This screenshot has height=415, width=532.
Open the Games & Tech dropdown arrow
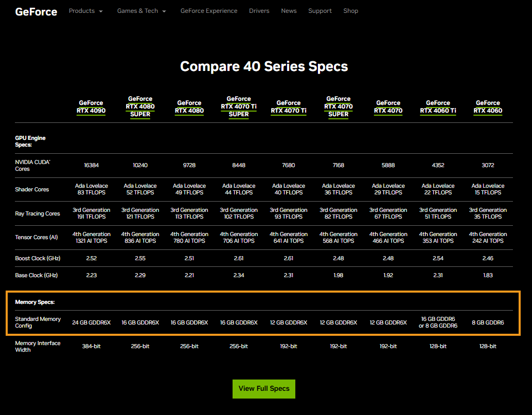pos(164,11)
